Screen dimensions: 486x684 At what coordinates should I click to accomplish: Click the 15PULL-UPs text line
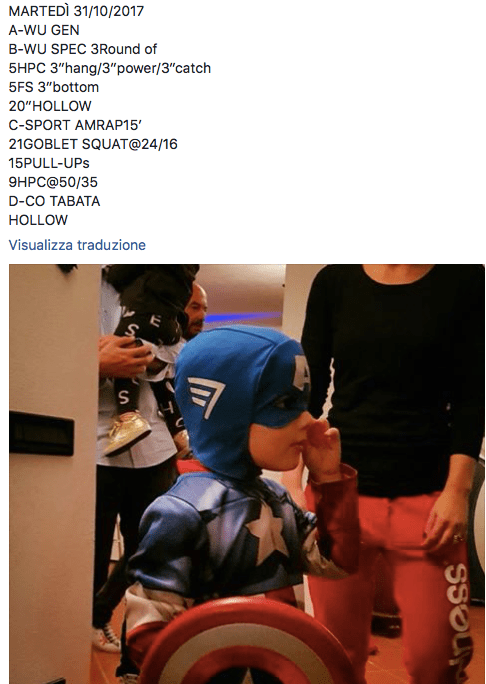(x=49, y=163)
